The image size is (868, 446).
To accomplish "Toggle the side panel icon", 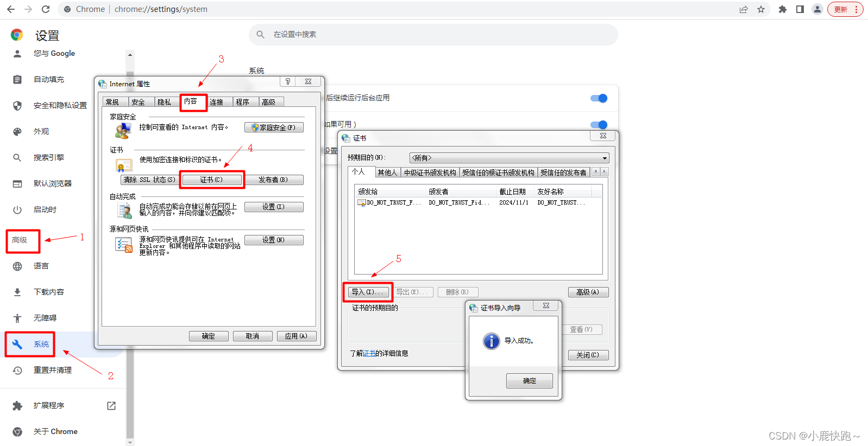I will [800, 9].
